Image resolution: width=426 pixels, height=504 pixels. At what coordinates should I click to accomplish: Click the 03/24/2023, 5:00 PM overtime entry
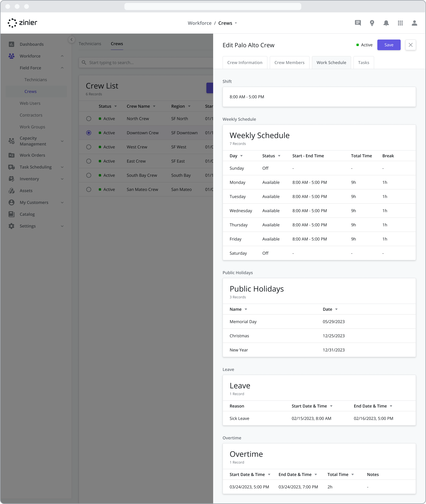pos(249,487)
